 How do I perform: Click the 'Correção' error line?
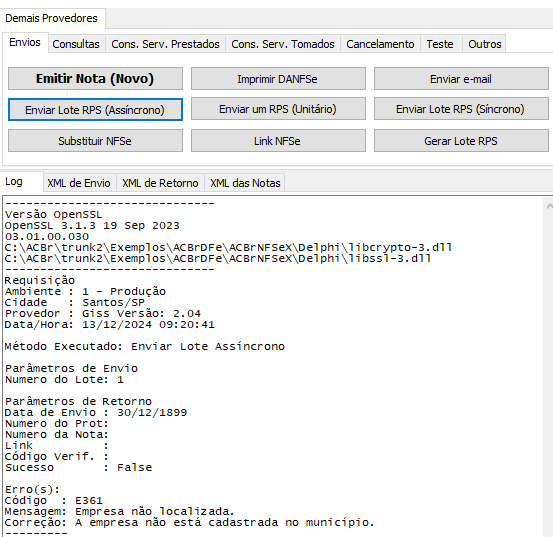[x=189, y=522]
